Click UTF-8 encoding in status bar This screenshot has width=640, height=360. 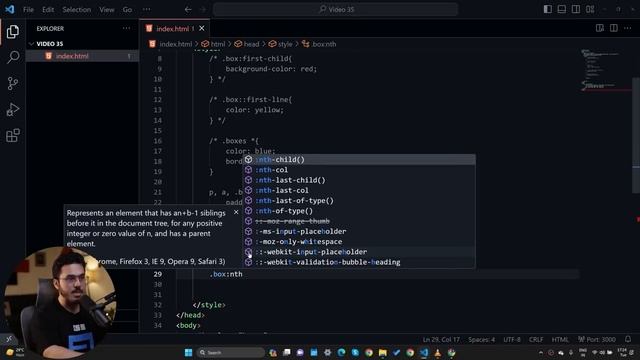pos(512,340)
